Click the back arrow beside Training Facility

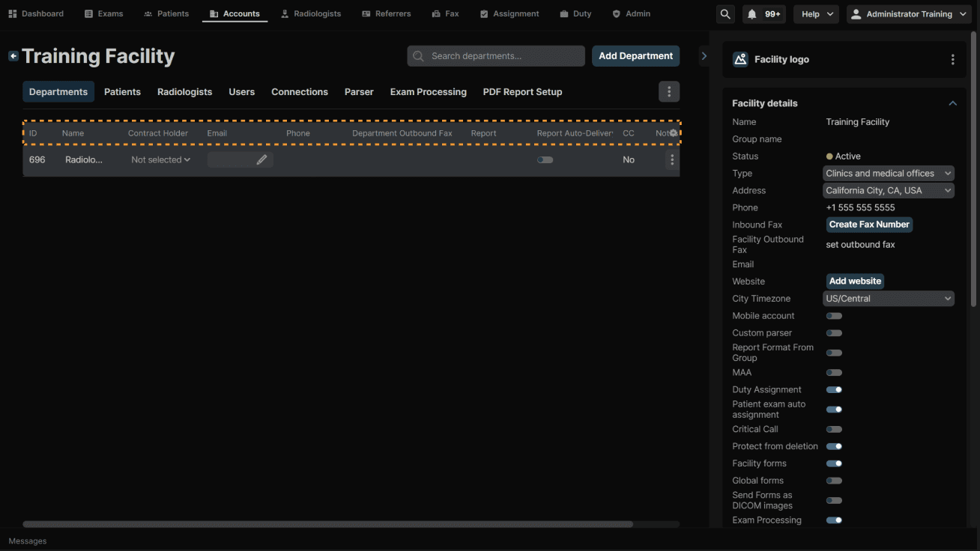(13, 56)
